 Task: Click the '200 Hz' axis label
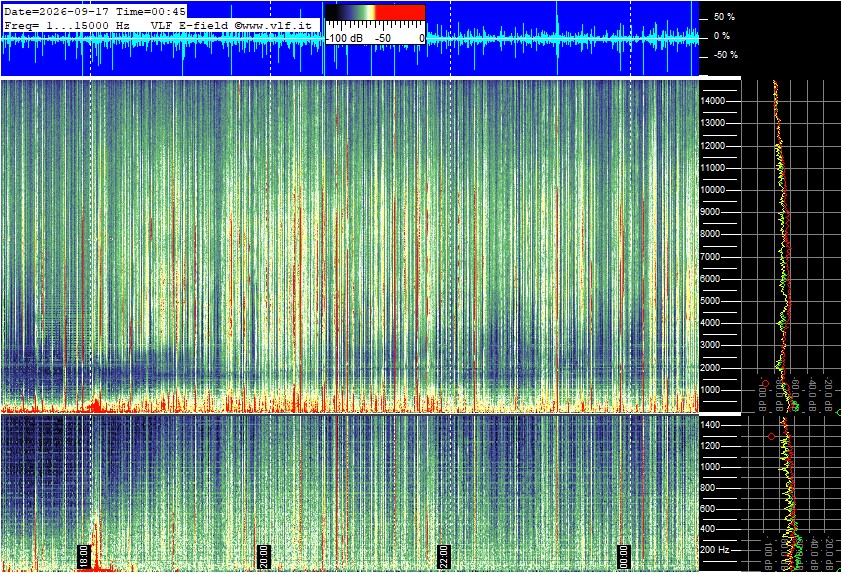[x=715, y=550]
